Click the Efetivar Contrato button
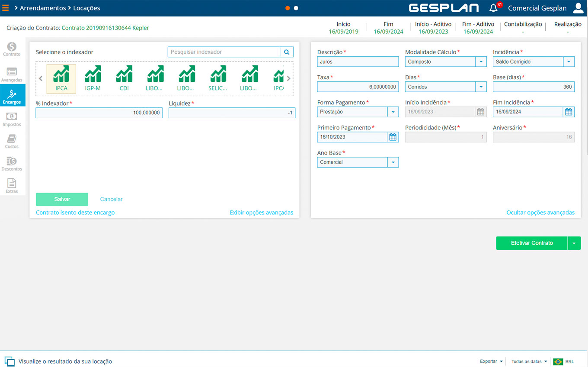This screenshot has width=588, height=368. pos(531,243)
